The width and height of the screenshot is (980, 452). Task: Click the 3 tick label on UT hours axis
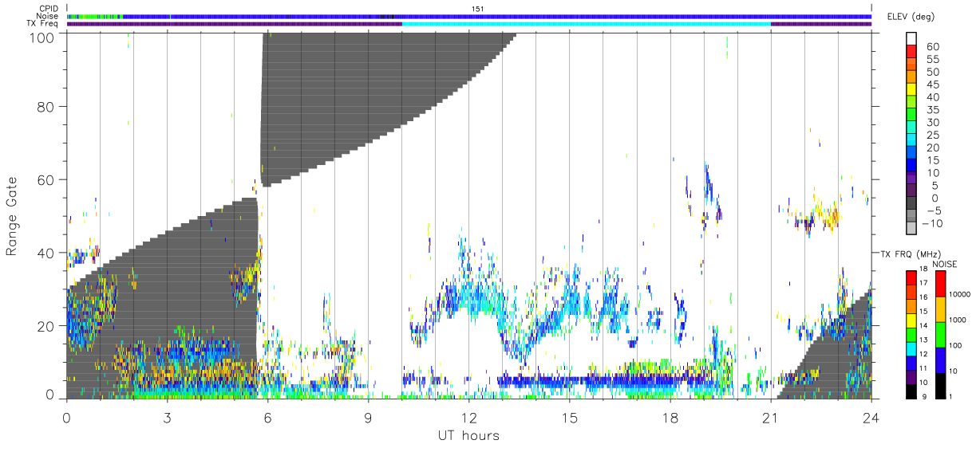167,416
